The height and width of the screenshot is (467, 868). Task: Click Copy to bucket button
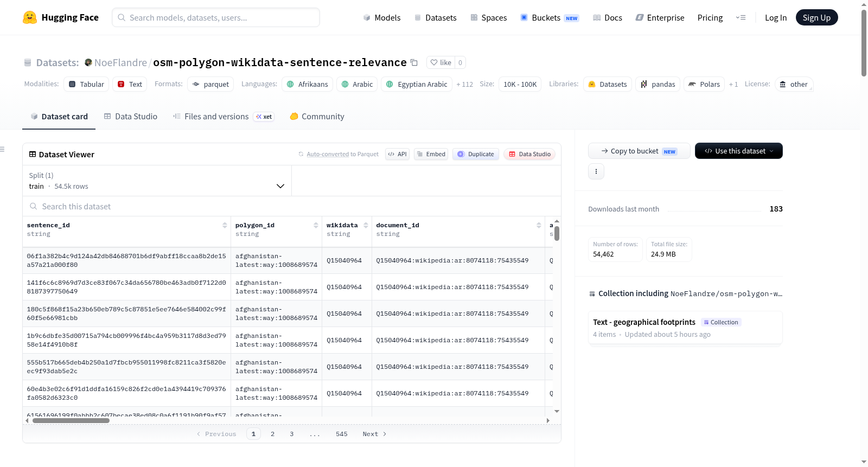[x=639, y=151]
